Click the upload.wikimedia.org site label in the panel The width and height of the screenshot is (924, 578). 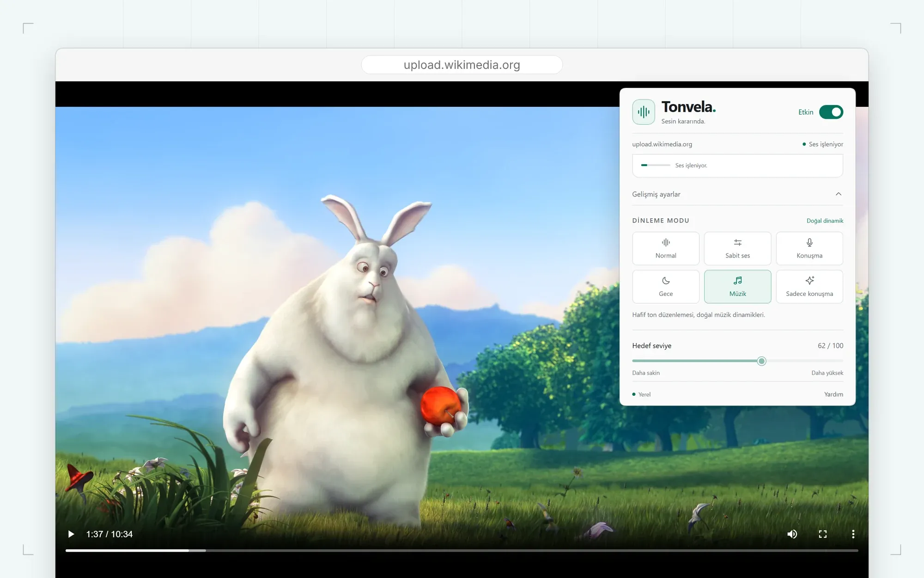coord(662,144)
